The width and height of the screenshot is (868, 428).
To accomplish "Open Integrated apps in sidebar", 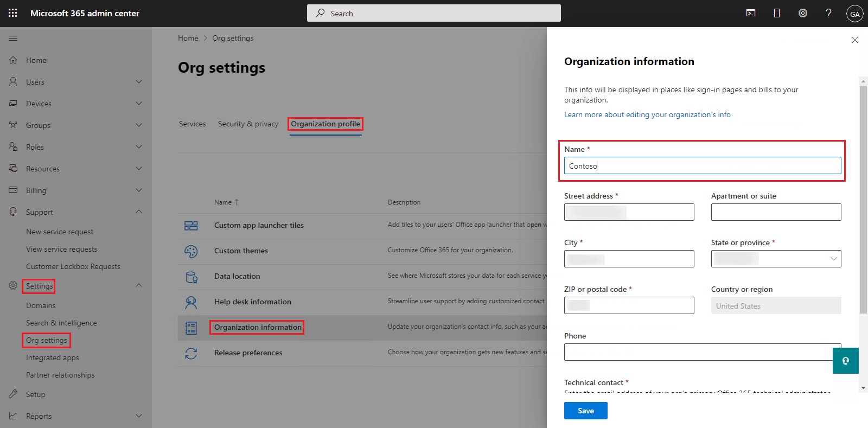I will [53, 357].
